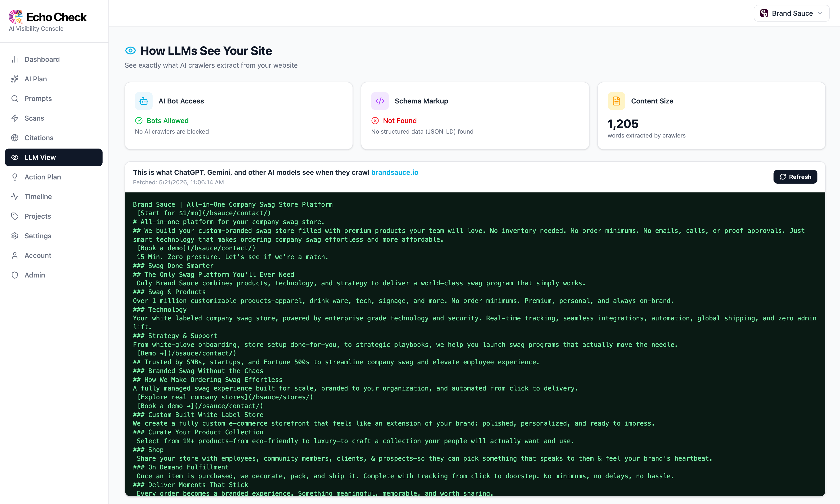The height and width of the screenshot is (504, 840).
Task: Navigate to Scans
Action: [x=54, y=118]
